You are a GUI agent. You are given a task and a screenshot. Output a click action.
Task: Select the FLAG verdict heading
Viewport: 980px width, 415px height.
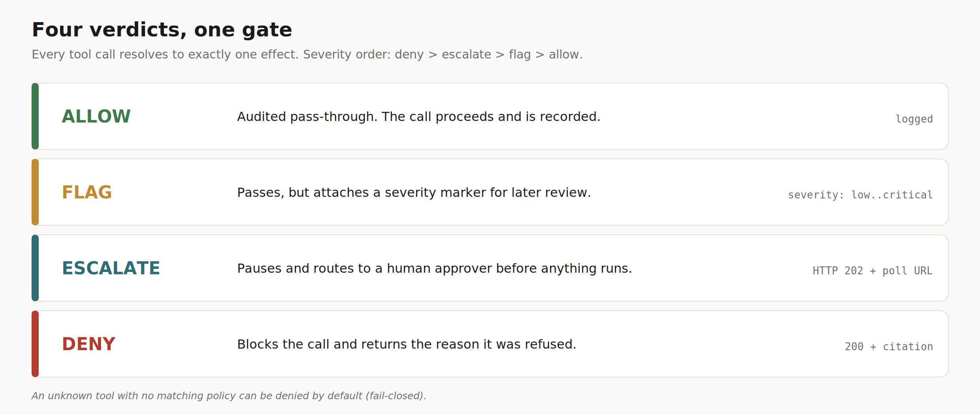point(87,192)
